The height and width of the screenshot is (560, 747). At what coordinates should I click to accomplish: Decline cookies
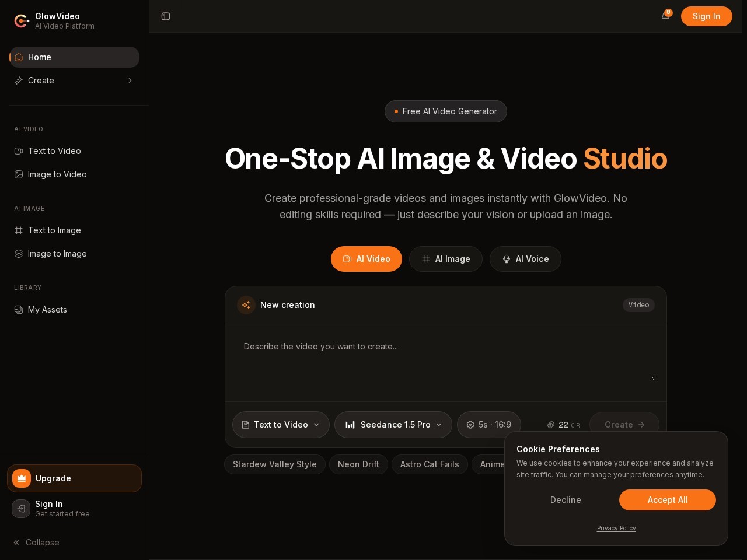click(566, 500)
